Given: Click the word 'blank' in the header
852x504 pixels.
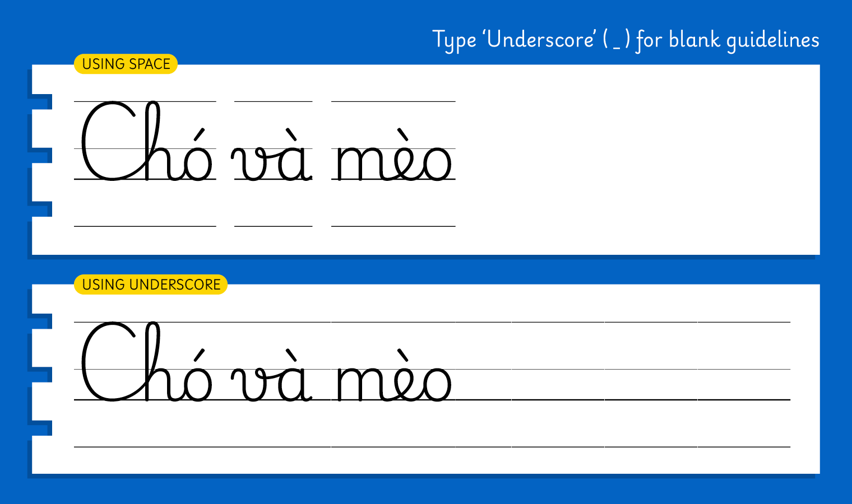Looking at the screenshot, I should coord(694,40).
